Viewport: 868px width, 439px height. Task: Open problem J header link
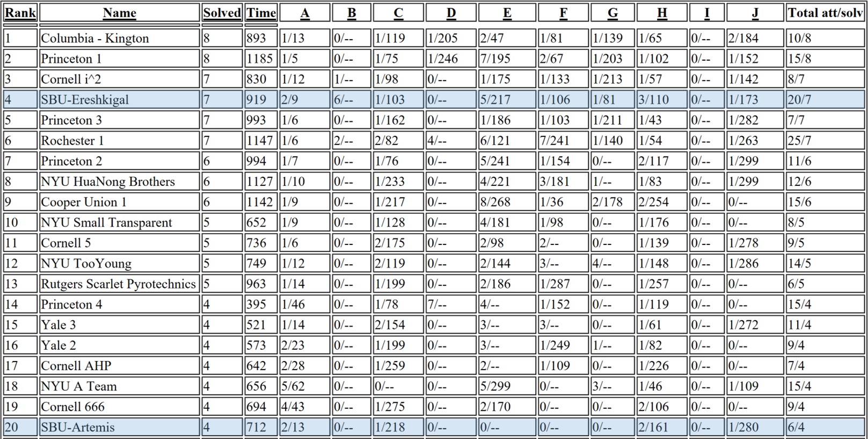[x=755, y=13]
